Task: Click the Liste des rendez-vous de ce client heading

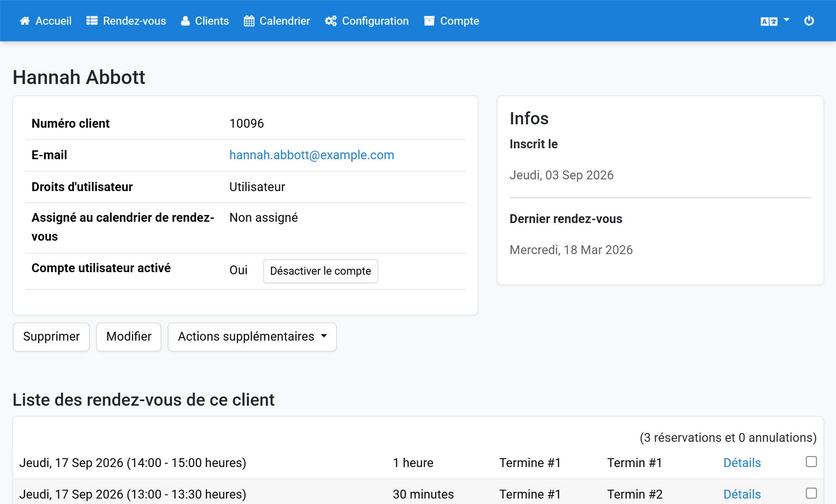Action: pos(144,400)
